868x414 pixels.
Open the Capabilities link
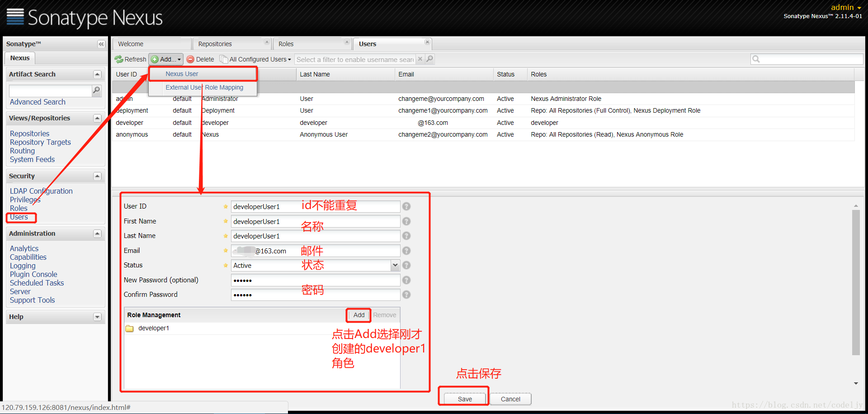pos(28,257)
